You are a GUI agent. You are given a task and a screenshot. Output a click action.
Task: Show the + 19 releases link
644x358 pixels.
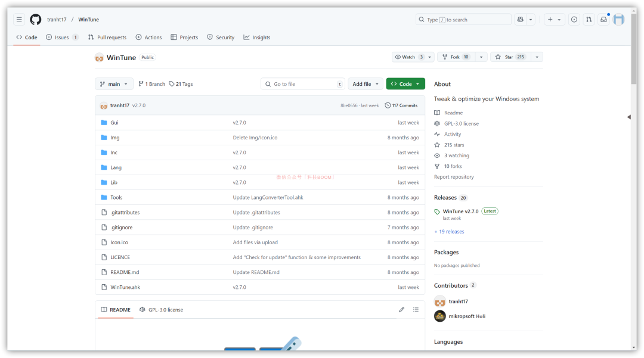(450, 232)
